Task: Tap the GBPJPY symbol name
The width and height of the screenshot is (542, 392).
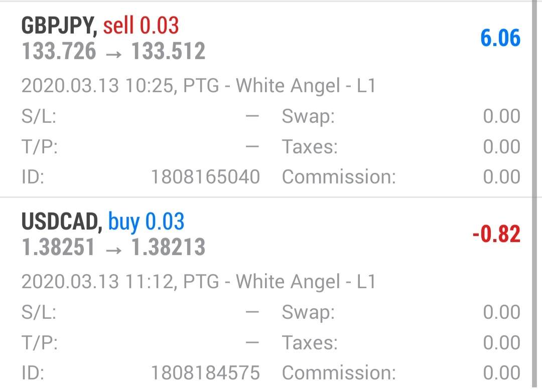Action: pyautogui.click(x=59, y=26)
